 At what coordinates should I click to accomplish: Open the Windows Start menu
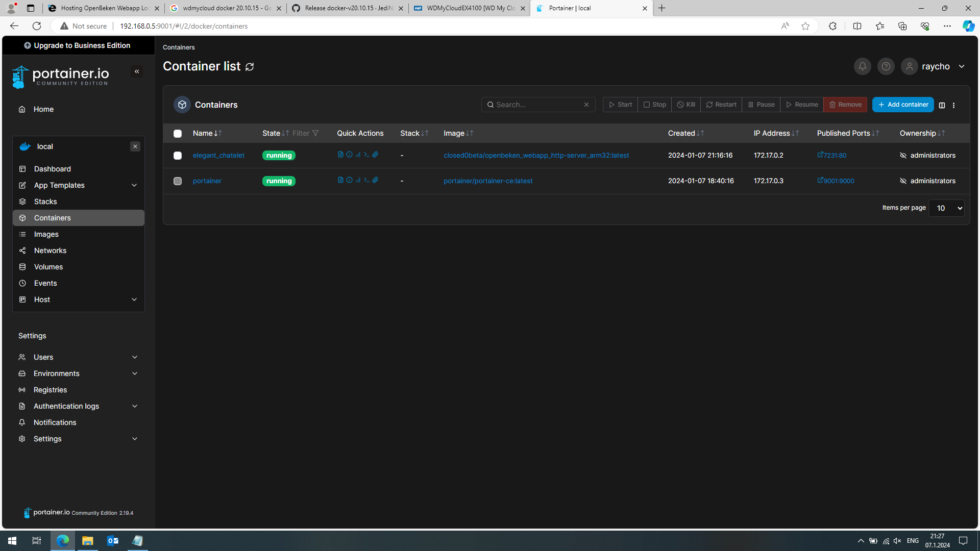12,541
